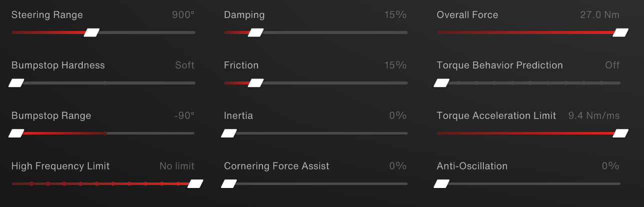Click the Inertia slider handle
644x207 pixels.
click(x=229, y=133)
